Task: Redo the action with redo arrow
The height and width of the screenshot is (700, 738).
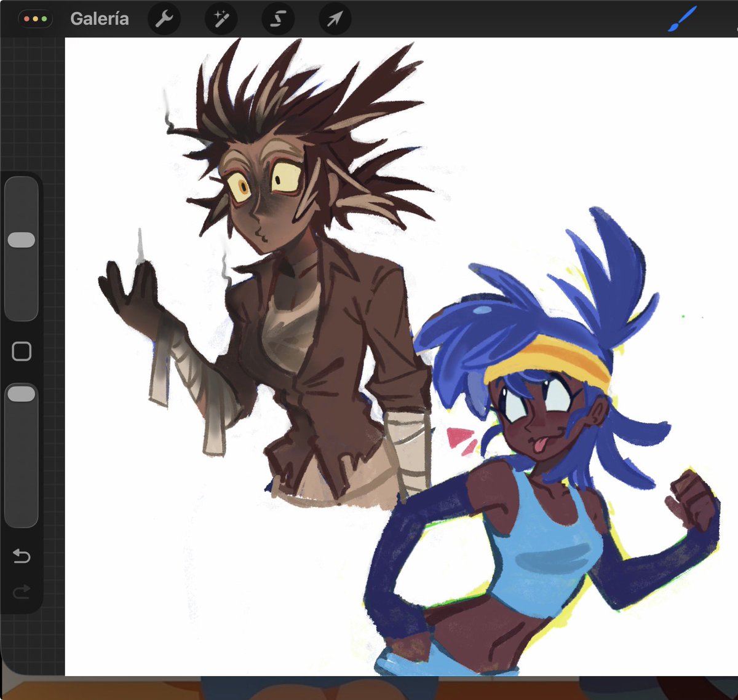Action: tap(22, 592)
